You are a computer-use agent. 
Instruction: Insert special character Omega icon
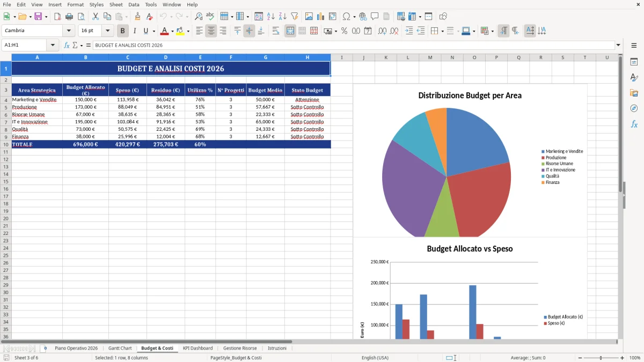coord(346,17)
